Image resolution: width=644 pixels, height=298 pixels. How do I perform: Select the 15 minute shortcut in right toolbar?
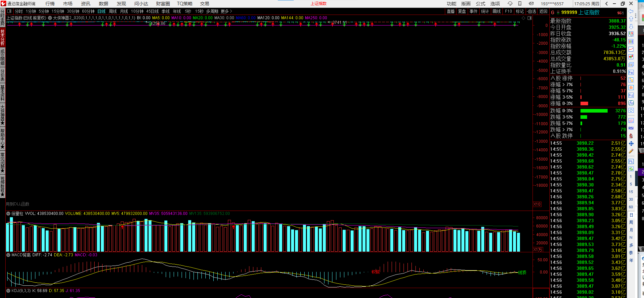[631, 192]
